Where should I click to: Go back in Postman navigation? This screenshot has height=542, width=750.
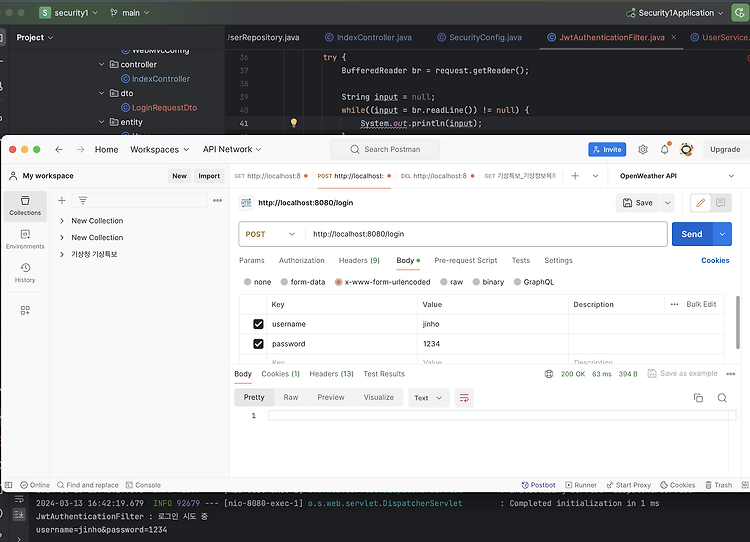(59, 149)
